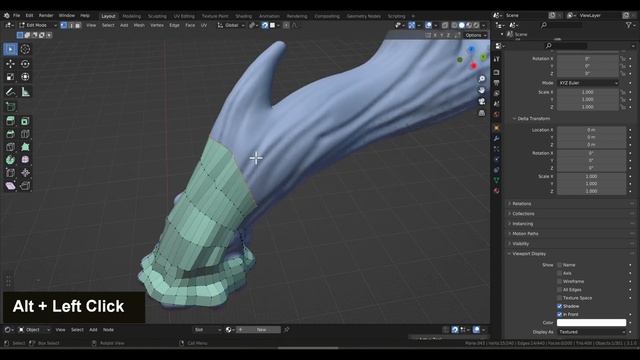Select the Select Box tool
The image size is (640, 360).
click(x=11, y=49)
